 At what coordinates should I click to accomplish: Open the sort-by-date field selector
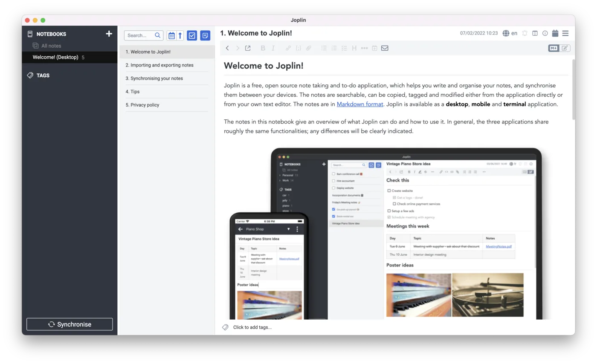pyautogui.click(x=171, y=35)
